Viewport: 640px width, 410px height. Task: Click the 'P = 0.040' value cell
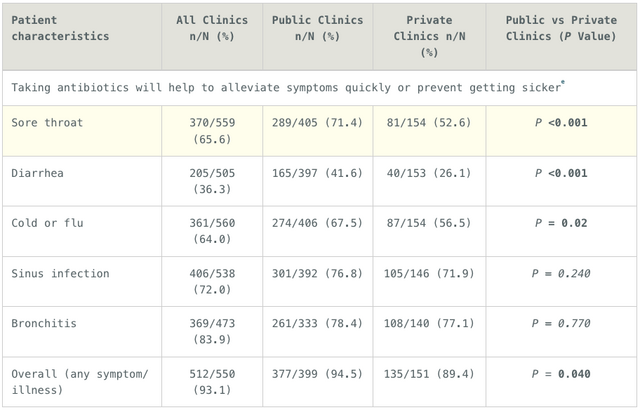[561, 374]
